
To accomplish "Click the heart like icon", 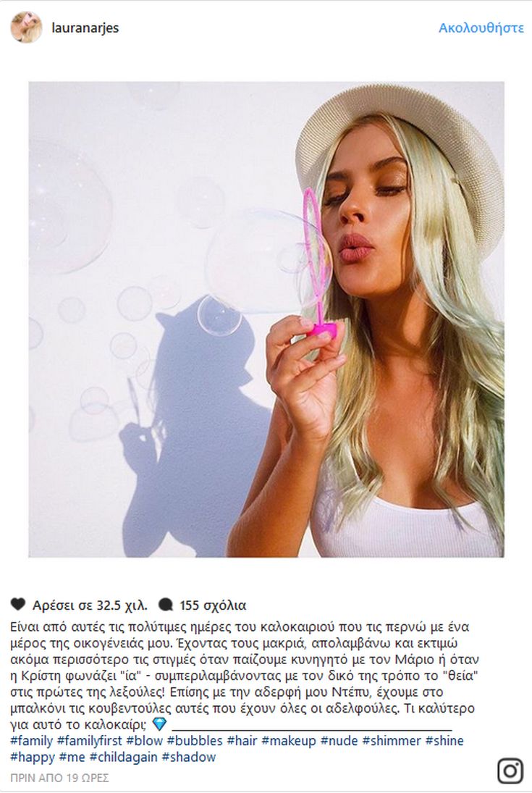I will pos(17,605).
